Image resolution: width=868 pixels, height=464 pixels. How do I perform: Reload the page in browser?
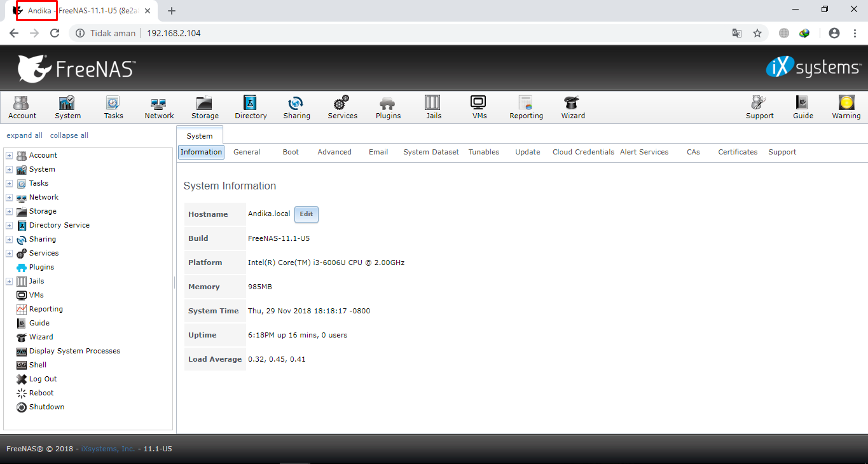click(55, 33)
